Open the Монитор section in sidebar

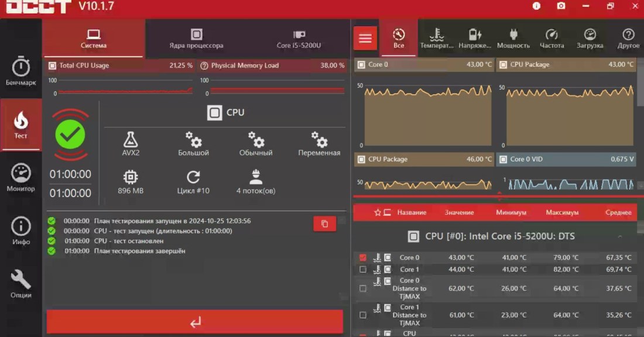tap(21, 178)
